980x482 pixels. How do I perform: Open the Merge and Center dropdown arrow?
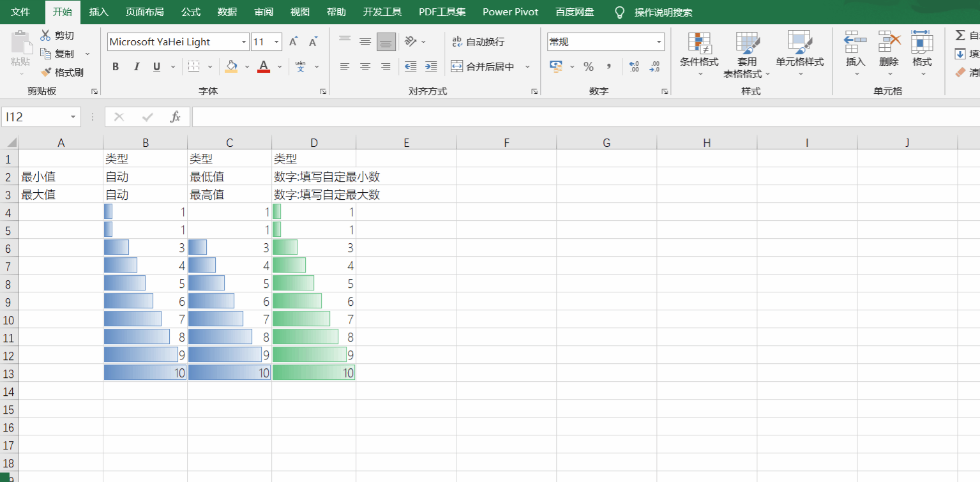527,66
